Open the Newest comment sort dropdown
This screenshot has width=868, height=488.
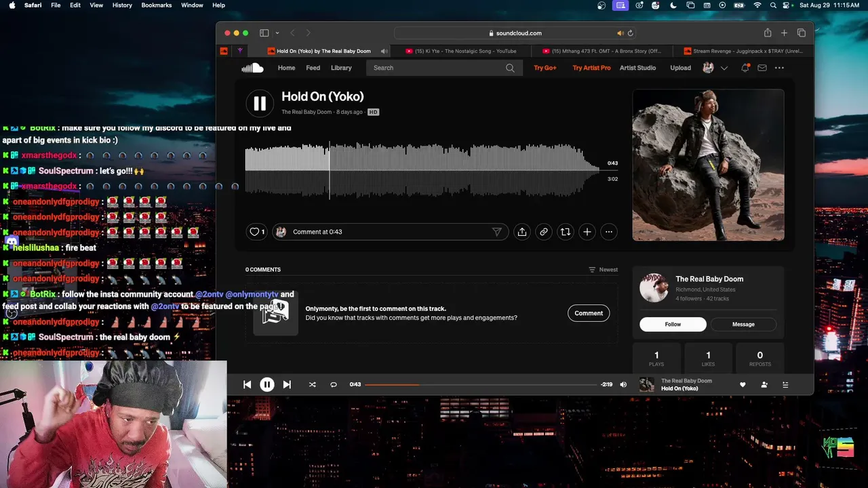coord(604,270)
